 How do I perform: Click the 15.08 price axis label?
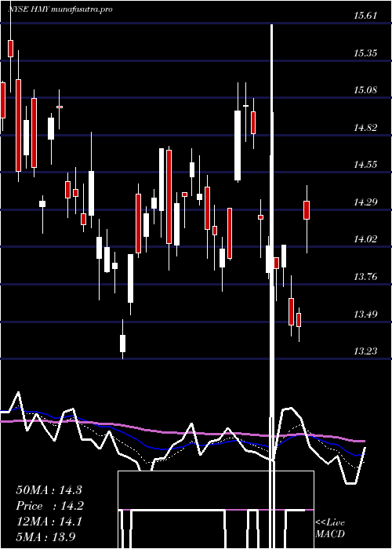tap(366, 90)
